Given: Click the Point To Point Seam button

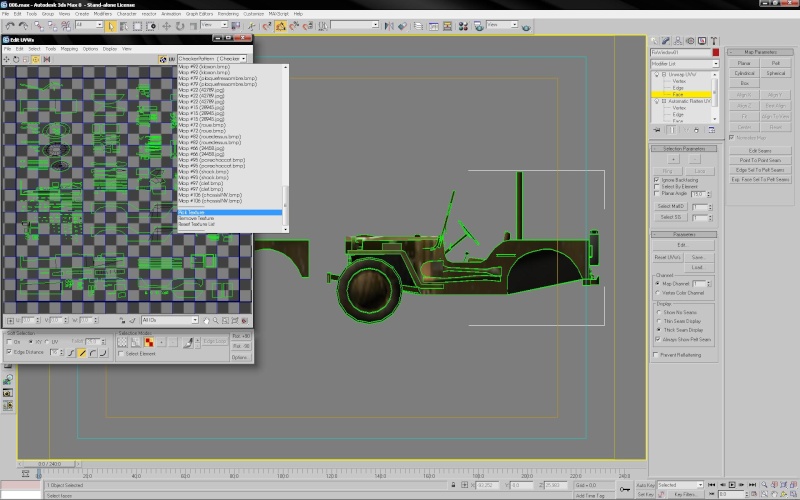Looking at the screenshot, I should coord(760,160).
